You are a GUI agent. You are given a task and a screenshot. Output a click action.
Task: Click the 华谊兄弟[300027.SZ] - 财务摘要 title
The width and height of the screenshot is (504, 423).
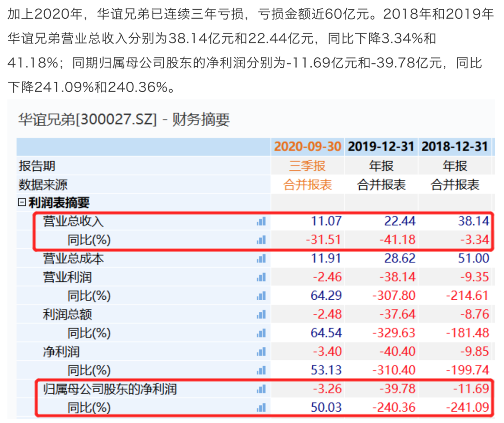pyautogui.click(x=124, y=120)
